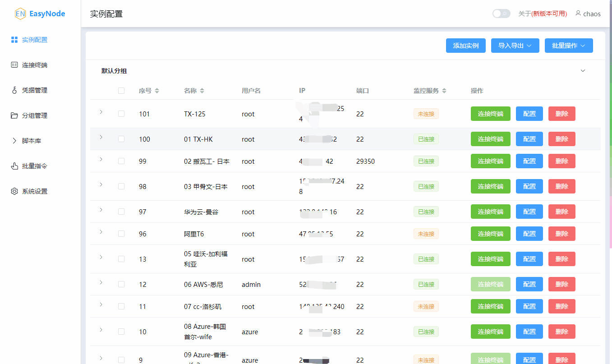Open the 批量操作 dropdown

click(x=568, y=45)
